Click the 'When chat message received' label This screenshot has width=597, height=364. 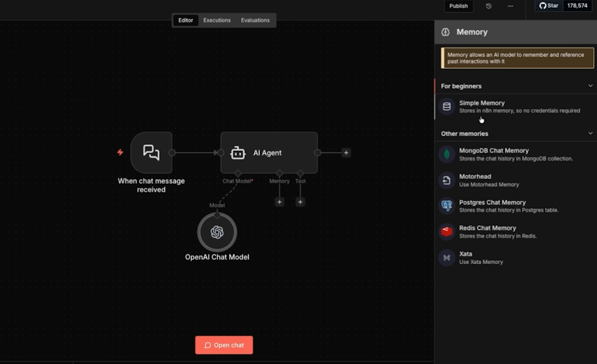click(x=151, y=185)
